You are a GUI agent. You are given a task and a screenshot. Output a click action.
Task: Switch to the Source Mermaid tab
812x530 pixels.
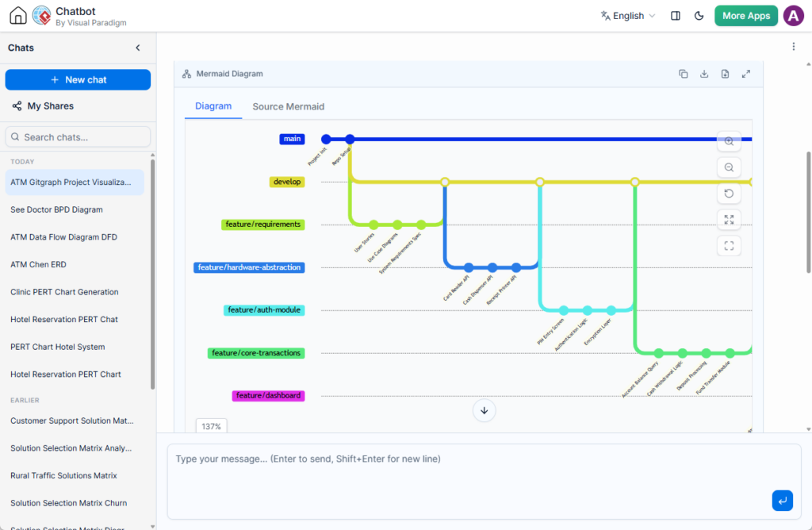289,107
